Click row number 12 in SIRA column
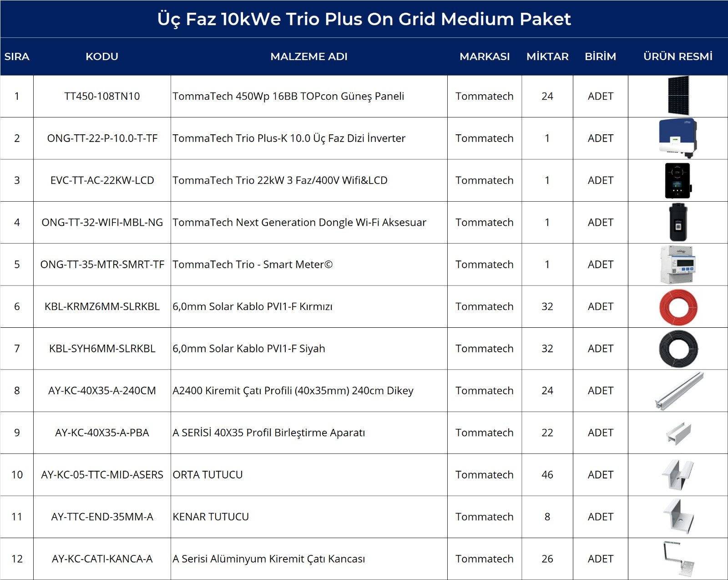The image size is (728, 580). point(17,559)
